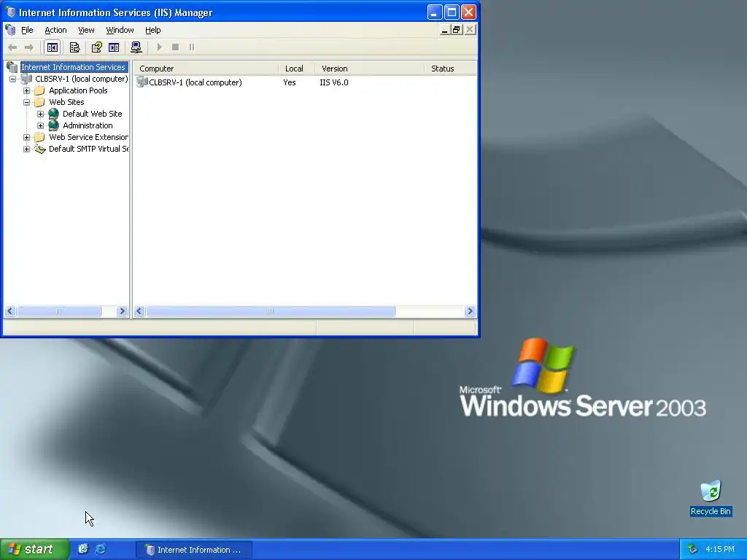Open the Action menu

pyautogui.click(x=55, y=30)
